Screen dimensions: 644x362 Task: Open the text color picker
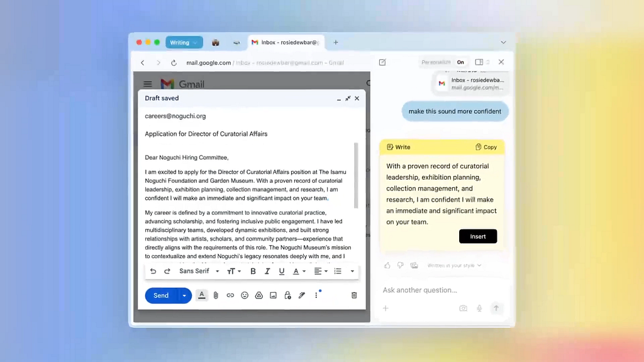299,271
